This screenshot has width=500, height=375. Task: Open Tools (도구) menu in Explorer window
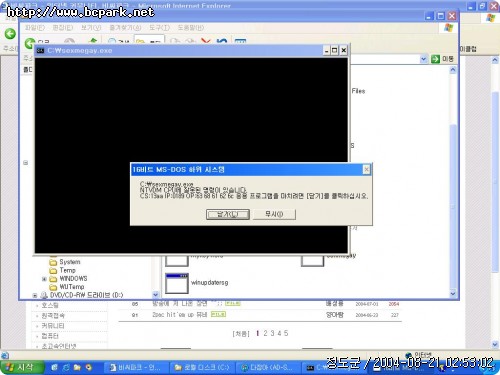pyautogui.click(x=159, y=28)
